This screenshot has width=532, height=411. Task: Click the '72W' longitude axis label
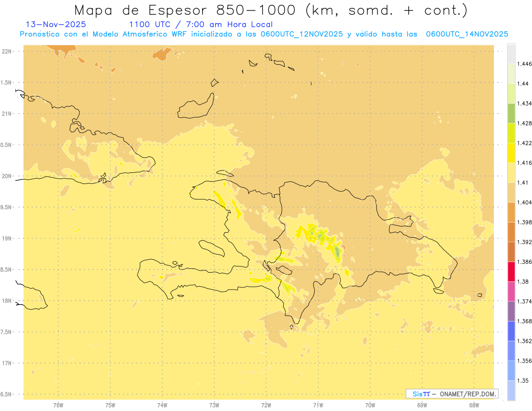click(266, 406)
